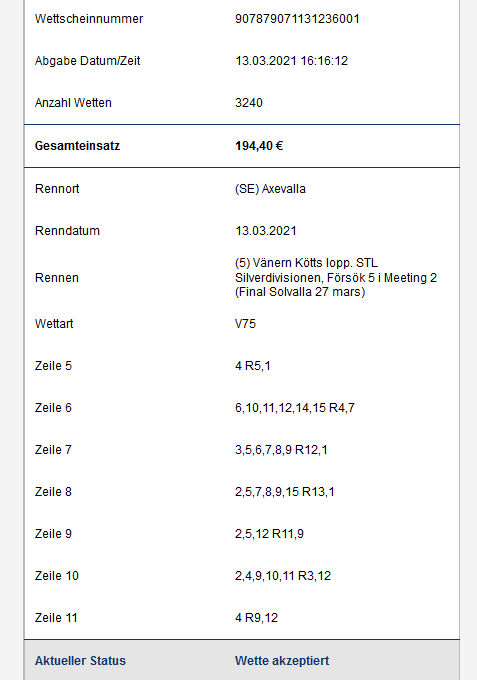Select the Wettscheinnummer value 907879071131236001
Screen dimensions: 477x680
click(297, 19)
